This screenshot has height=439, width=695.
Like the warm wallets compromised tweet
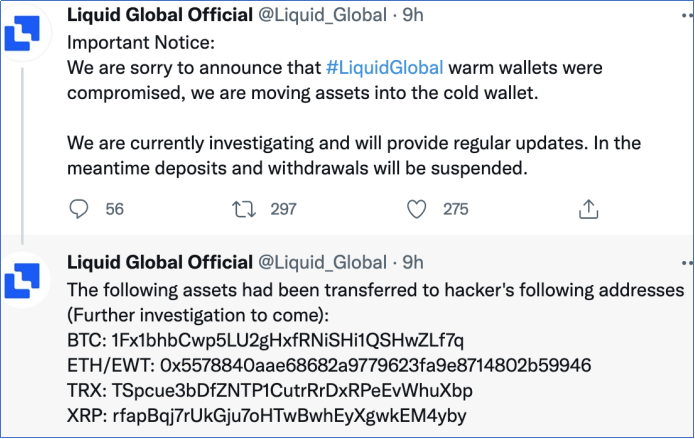coord(417,209)
